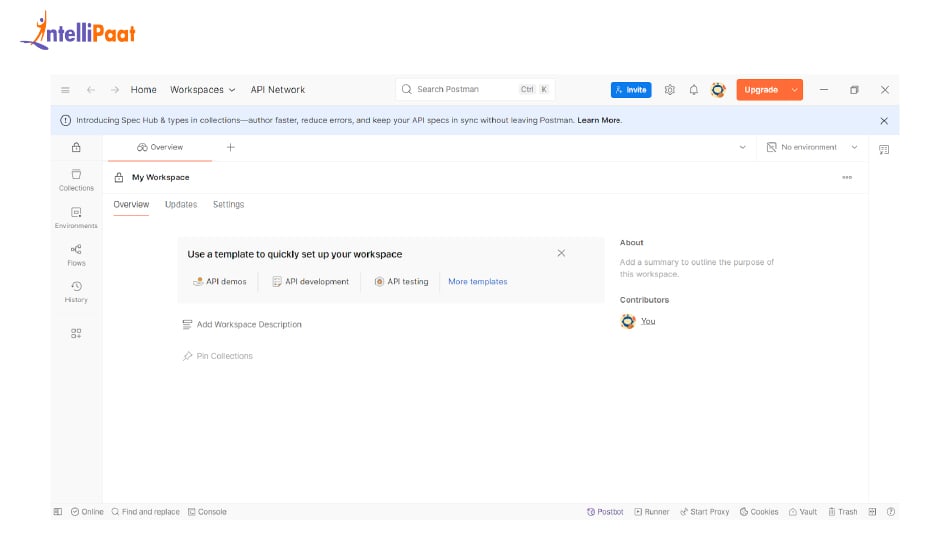Click Pin Collections
Screen dimensions: 950x543
[218, 356]
